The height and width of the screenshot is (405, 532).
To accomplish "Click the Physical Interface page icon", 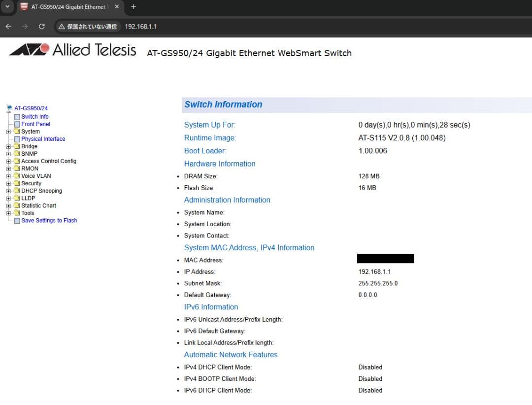I will tap(17, 139).
